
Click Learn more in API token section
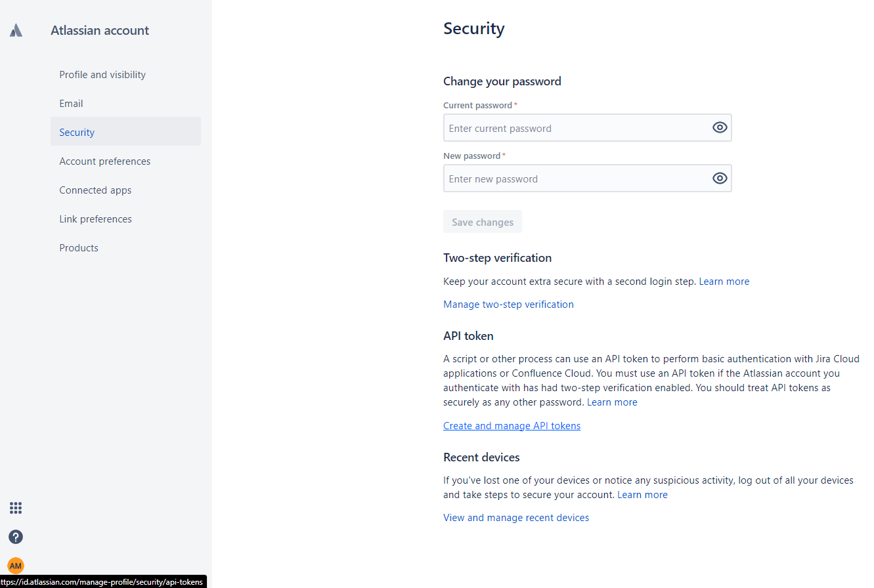tap(612, 402)
